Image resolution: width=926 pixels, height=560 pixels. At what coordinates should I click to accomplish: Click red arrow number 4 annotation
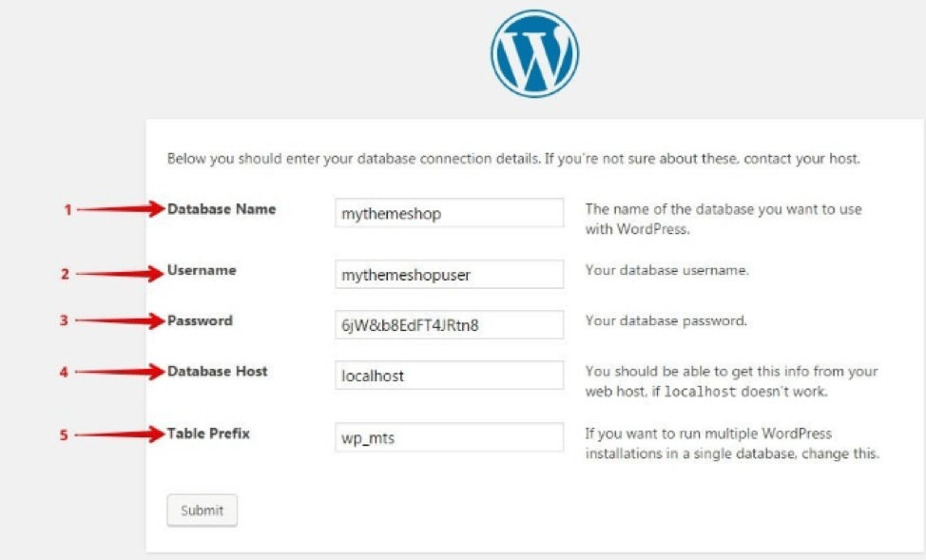click(112, 372)
